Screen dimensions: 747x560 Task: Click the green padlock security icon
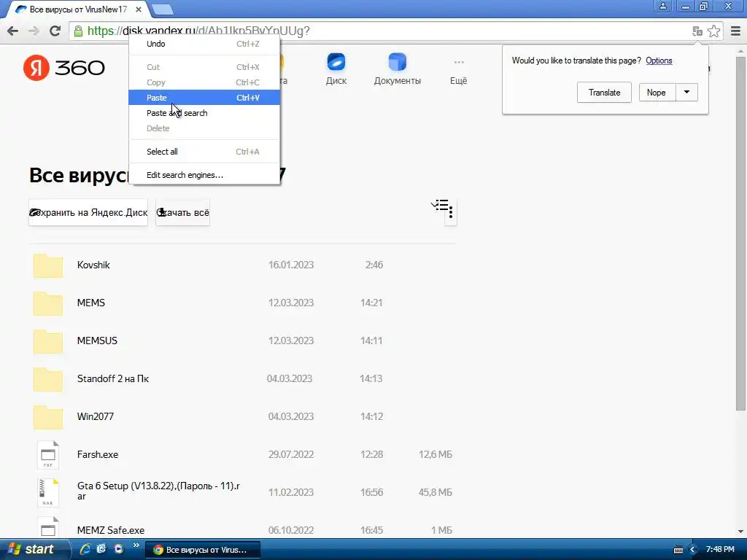(77, 31)
